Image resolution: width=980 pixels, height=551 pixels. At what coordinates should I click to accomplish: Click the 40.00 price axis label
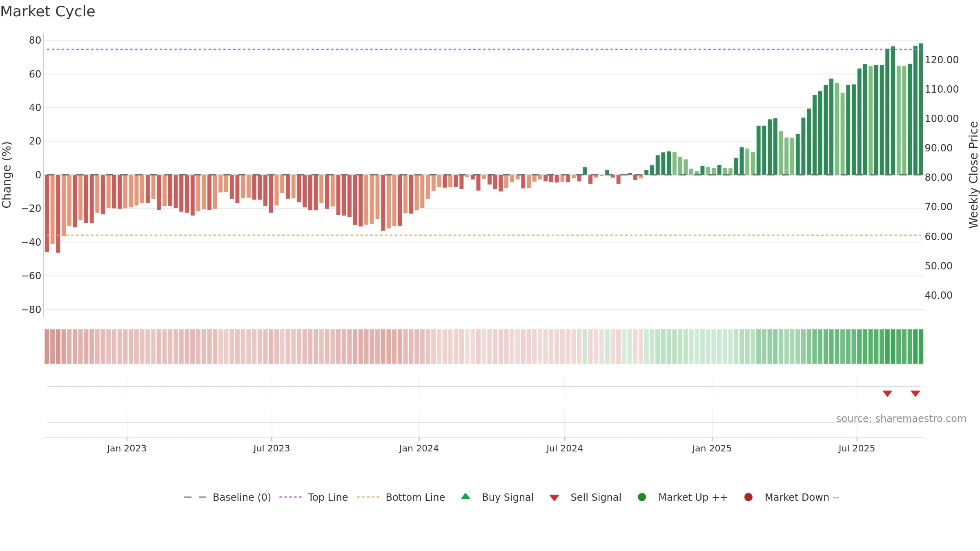[x=938, y=295]
